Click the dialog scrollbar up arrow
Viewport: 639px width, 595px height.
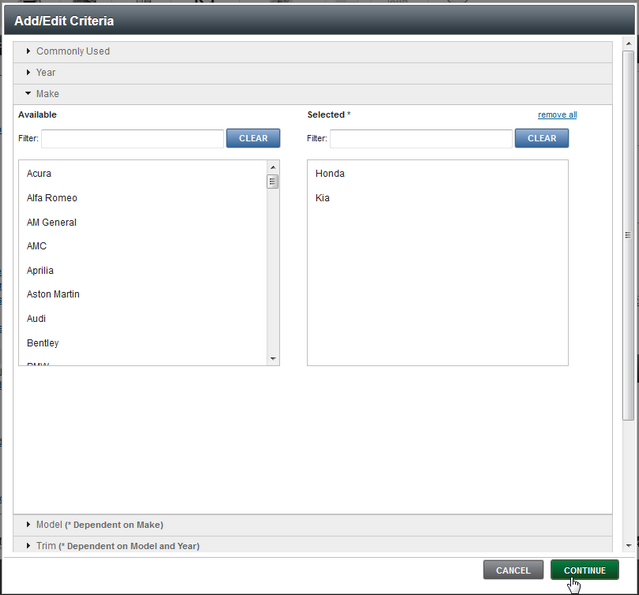pos(628,43)
